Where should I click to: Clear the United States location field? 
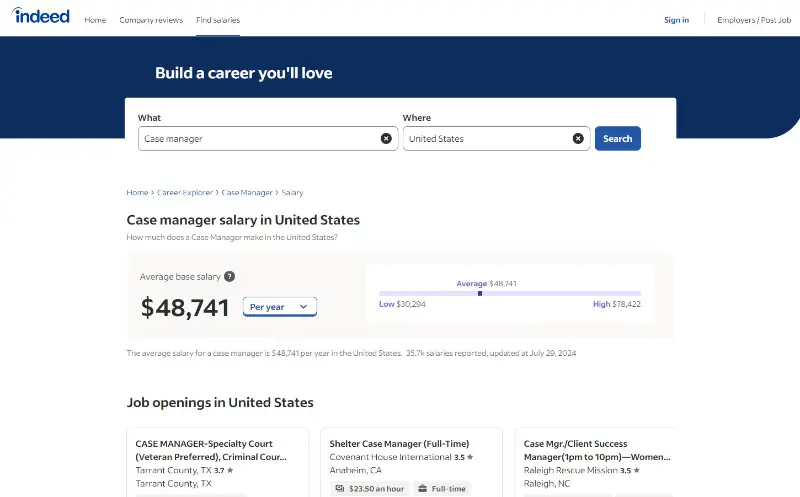pyautogui.click(x=578, y=138)
